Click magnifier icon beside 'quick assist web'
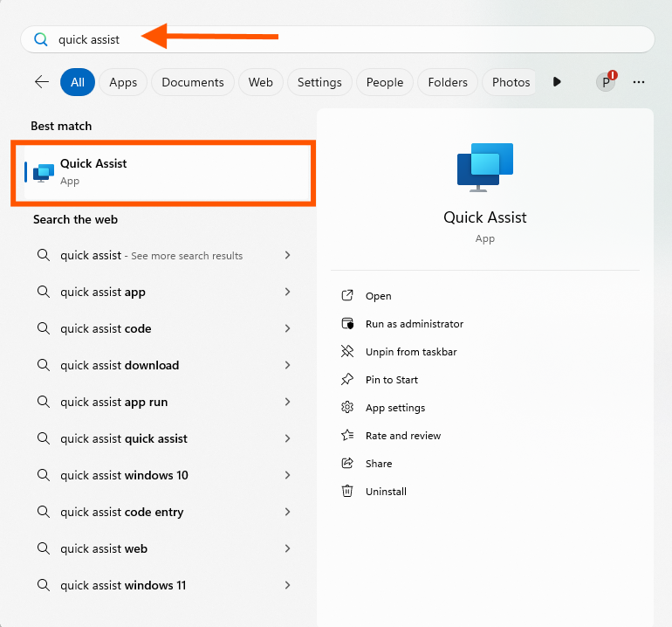This screenshot has height=627, width=672. coord(44,548)
